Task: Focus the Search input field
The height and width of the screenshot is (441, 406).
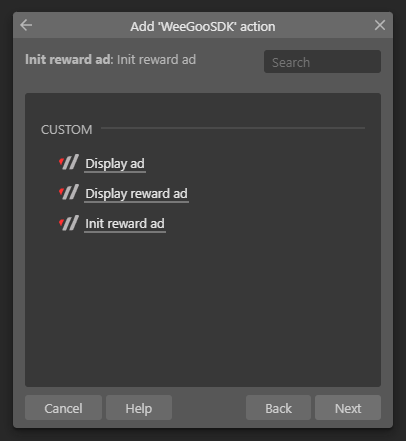Action: pyautogui.click(x=322, y=62)
